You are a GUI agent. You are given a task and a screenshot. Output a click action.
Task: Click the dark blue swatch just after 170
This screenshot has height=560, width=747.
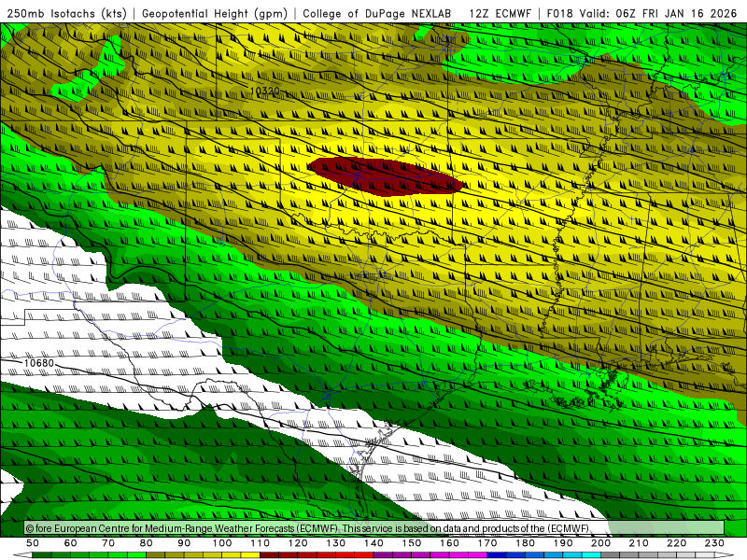(x=497, y=555)
